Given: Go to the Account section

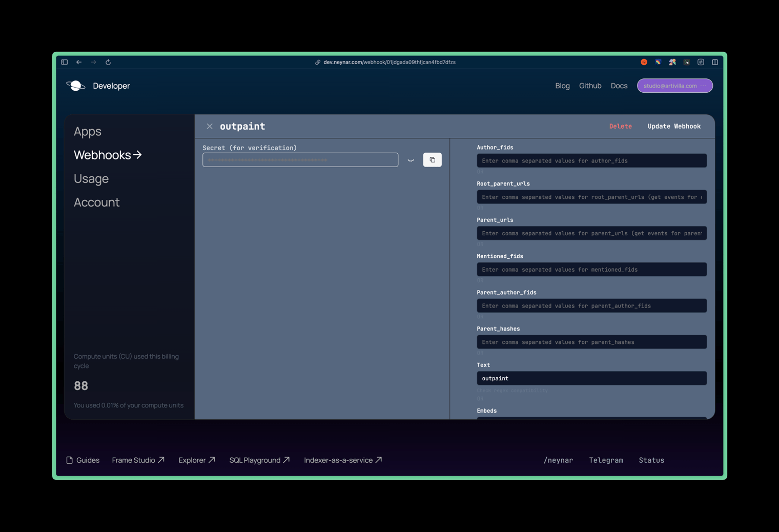Looking at the screenshot, I should (97, 202).
